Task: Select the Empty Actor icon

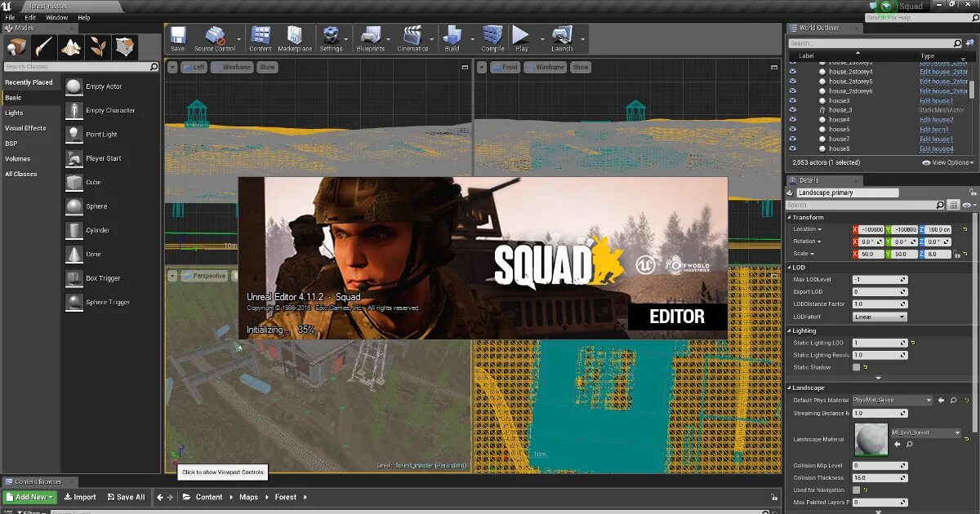Action: 74,86
